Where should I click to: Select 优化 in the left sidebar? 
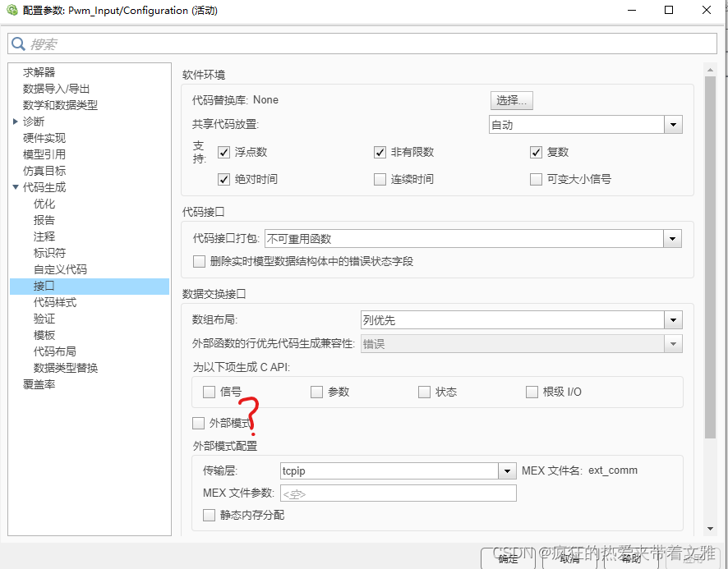click(x=47, y=203)
